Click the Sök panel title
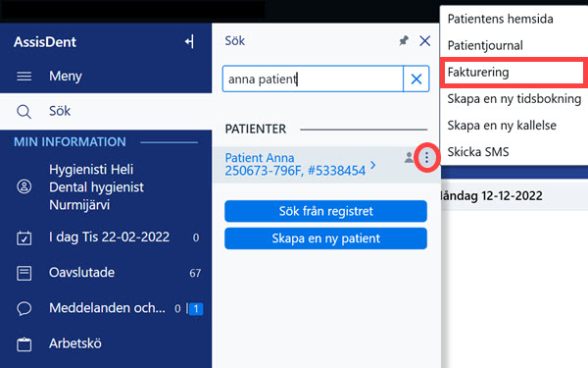The width and height of the screenshot is (588, 368). point(235,40)
